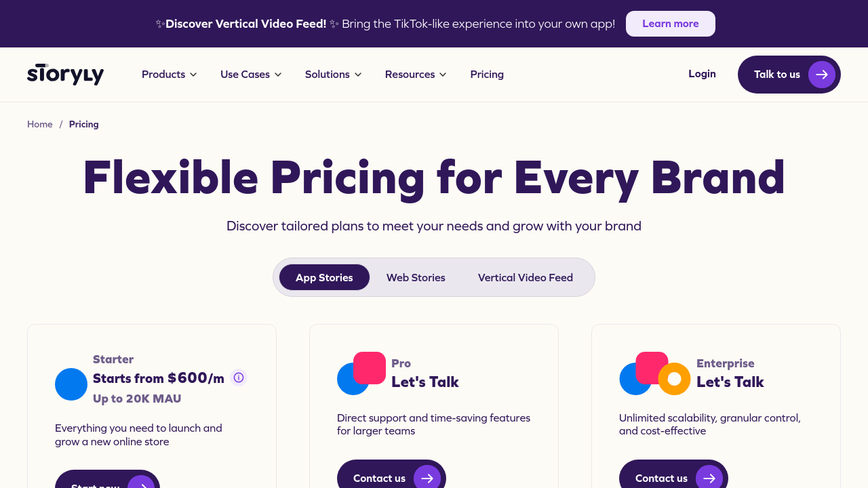Viewport: 868px width, 488px height.
Task: Click the Learn more banner button
Action: (x=670, y=24)
